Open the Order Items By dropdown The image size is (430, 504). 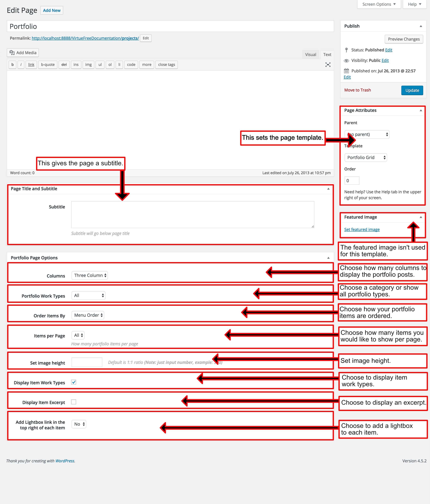click(88, 315)
